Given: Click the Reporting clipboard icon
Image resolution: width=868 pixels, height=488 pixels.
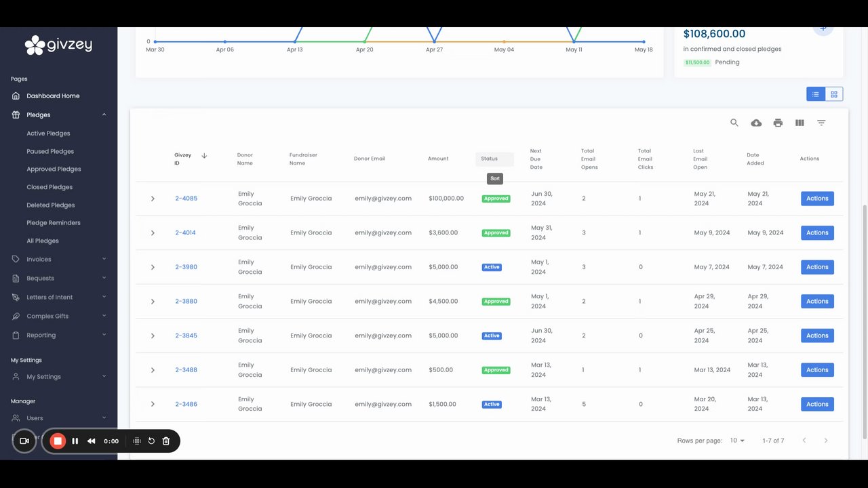Looking at the screenshot, I should click(x=16, y=335).
